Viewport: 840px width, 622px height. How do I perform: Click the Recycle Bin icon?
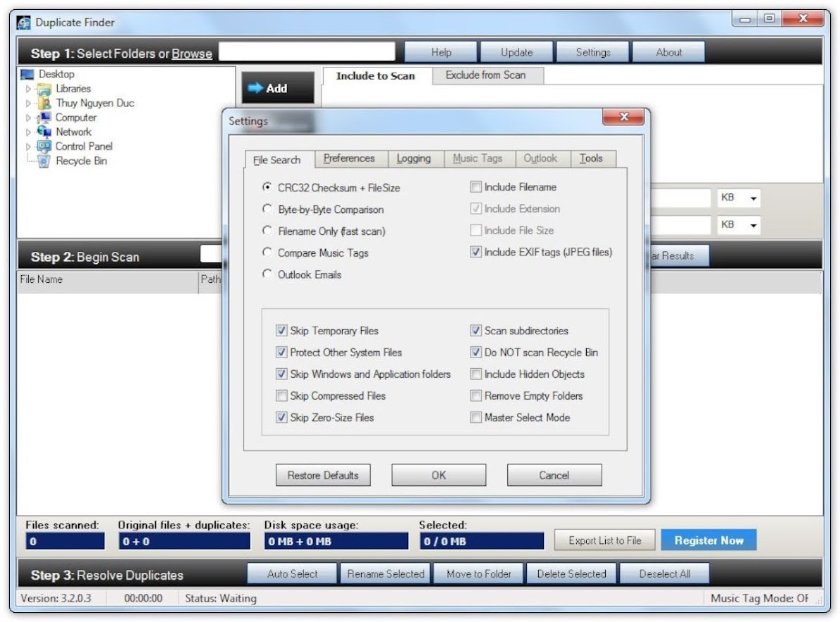coord(44,160)
